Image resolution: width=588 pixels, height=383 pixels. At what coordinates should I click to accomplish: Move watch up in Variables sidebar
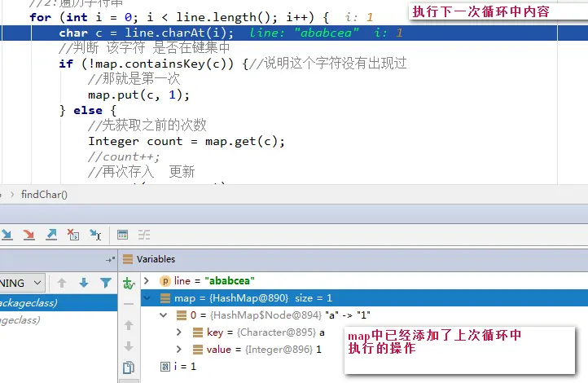[129, 325]
